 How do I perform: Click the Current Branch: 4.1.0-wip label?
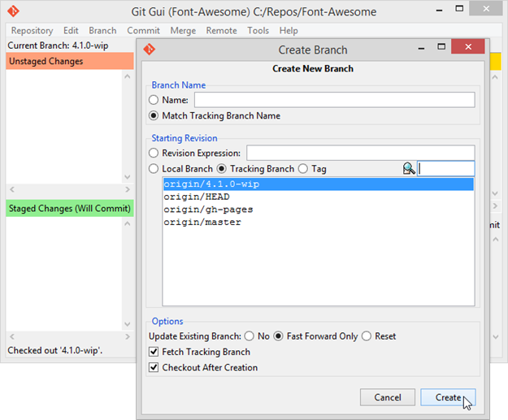tap(58, 45)
